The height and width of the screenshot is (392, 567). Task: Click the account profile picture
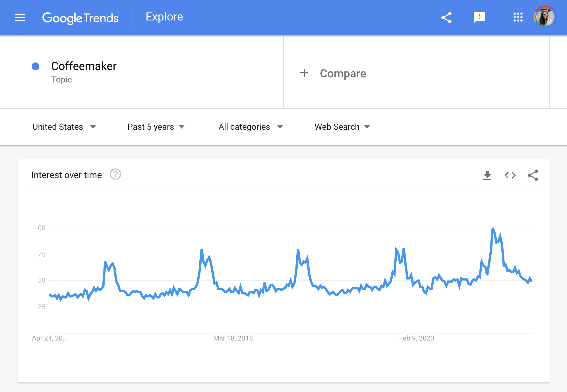(x=545, y=17)
